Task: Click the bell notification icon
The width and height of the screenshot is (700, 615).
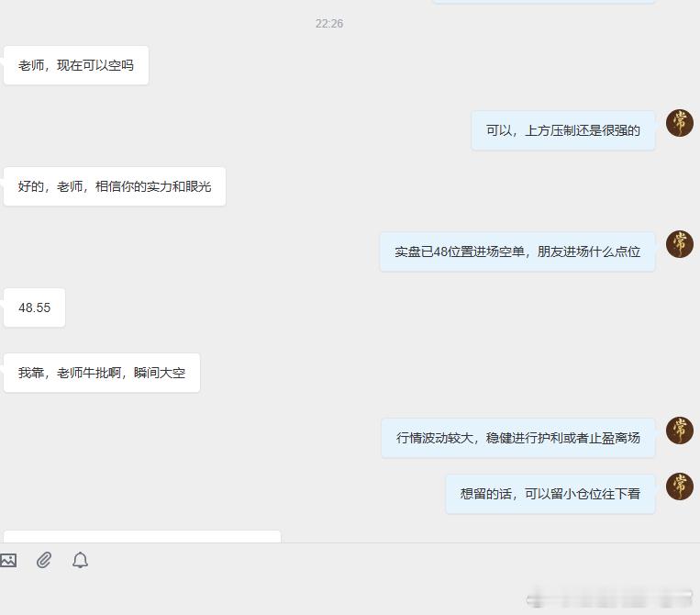Action: [80, 560]
